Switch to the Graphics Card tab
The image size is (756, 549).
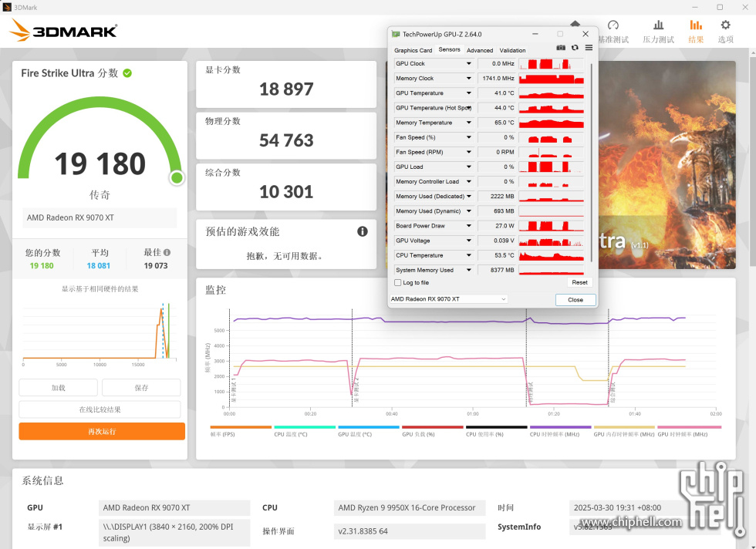pos(413,50)
